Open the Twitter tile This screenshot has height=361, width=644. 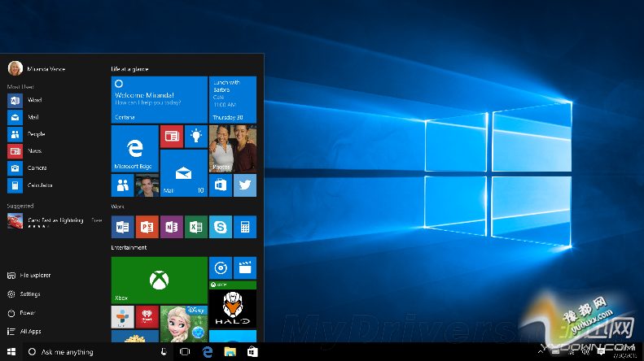[245, 185]
